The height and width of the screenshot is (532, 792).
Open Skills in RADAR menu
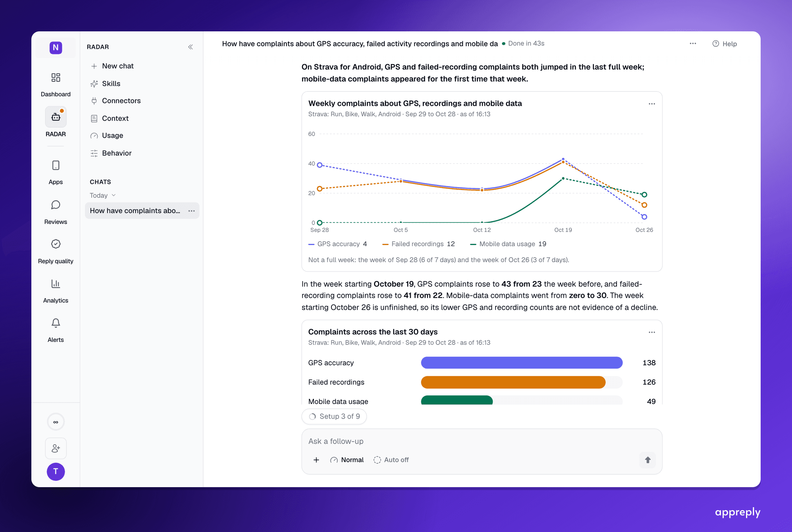[x=106, y=84]
